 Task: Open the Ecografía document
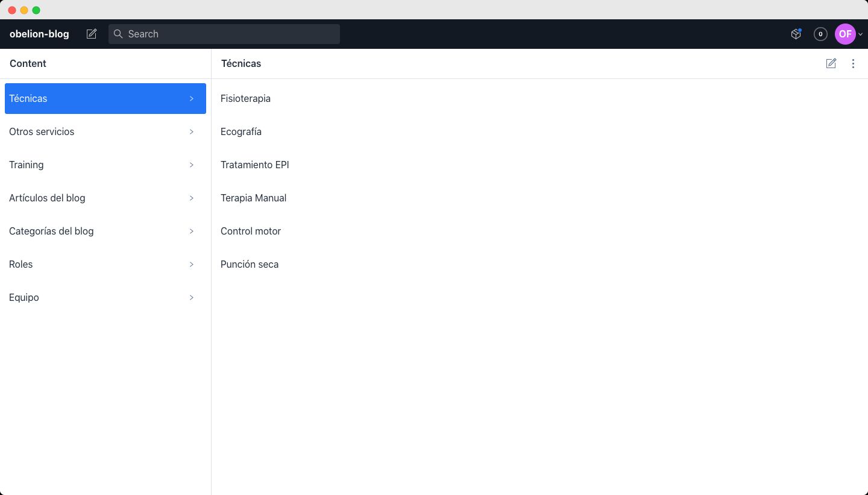point(539,131)
